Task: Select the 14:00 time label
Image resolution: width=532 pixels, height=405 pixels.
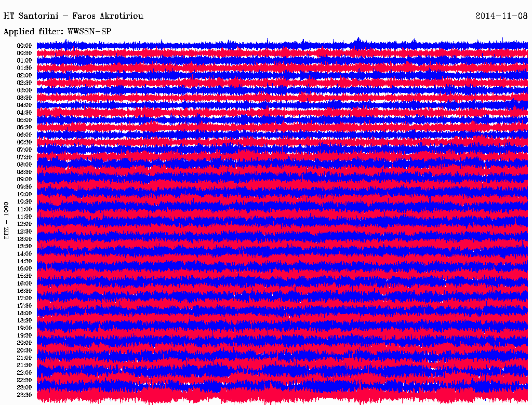Action: click(24, 254)
